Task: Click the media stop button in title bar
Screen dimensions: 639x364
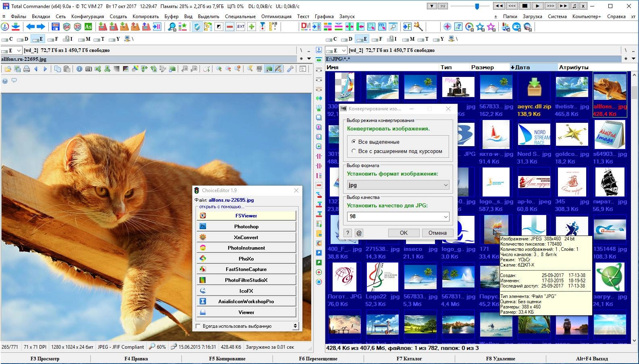Action: click(x=525, y=6)
